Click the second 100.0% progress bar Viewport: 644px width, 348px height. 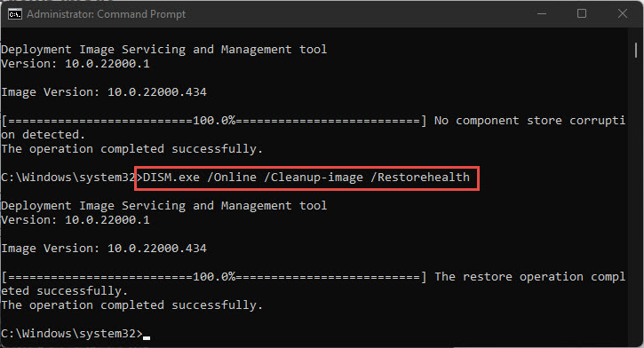tap(214, 277)
